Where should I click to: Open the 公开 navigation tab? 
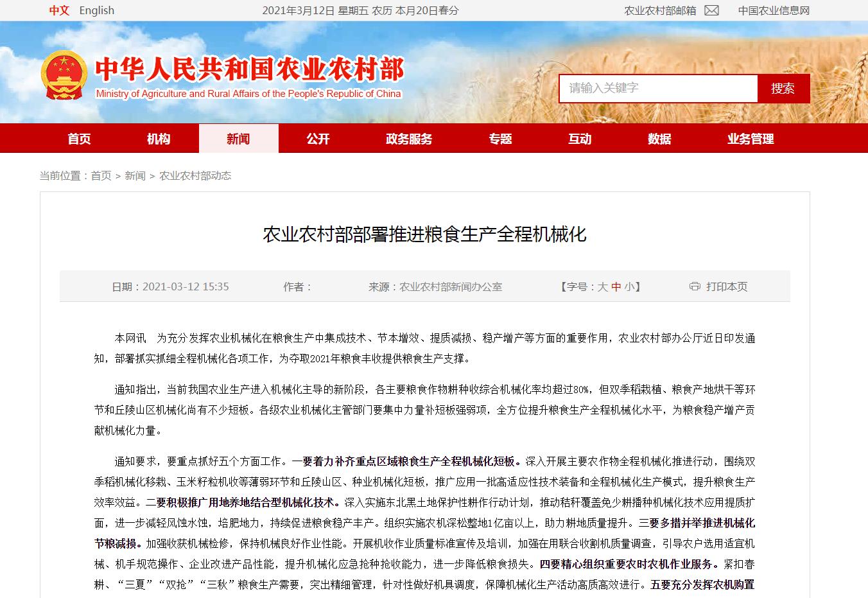[x=318, y=139]
